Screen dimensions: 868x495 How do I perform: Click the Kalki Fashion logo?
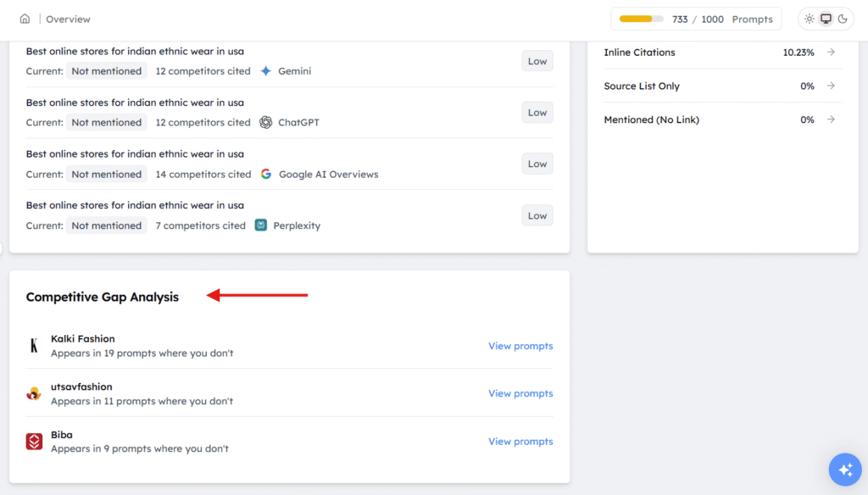pyautogui.click(x=34, y=346)
